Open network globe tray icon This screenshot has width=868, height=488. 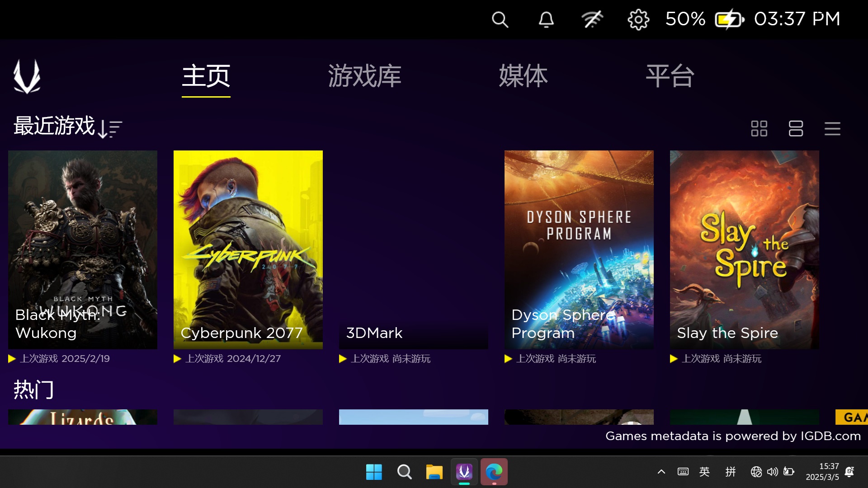coord(756,472)
